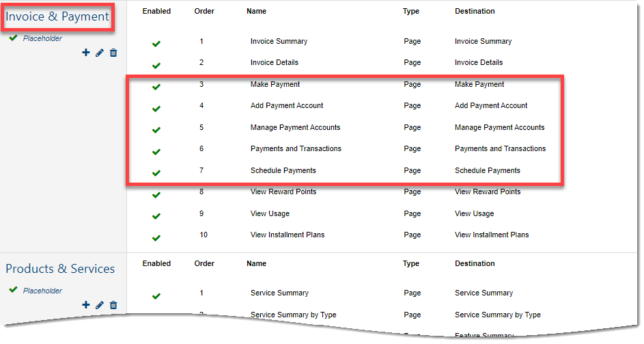Select the Products & Services section heading
This screenshot has width=644, height=344.
pos(60,269)
